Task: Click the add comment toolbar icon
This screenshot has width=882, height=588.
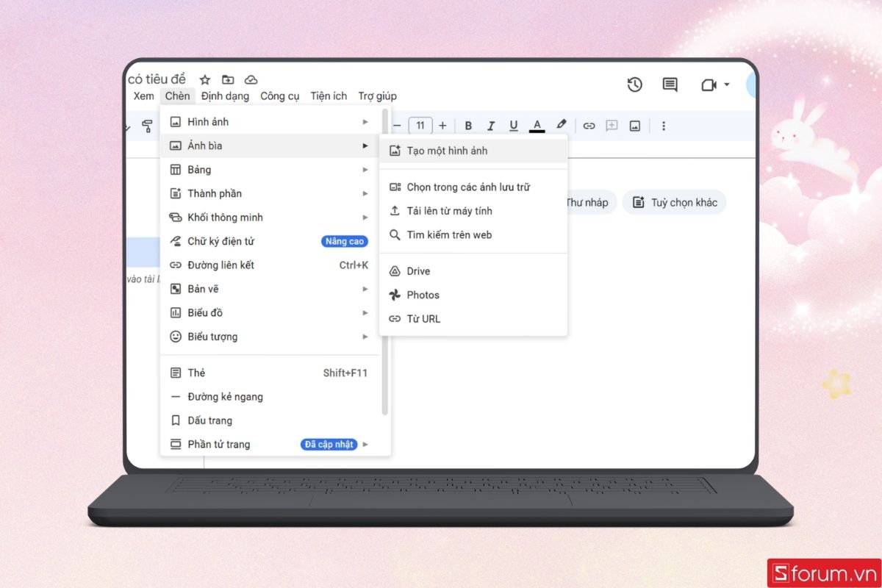Action: click(612, 126)
